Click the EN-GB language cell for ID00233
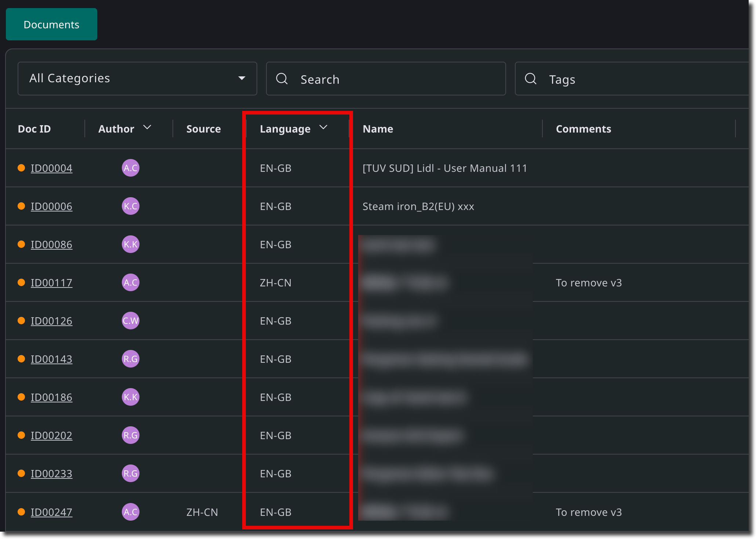The image size is (756, 539). tap(276, 474)
